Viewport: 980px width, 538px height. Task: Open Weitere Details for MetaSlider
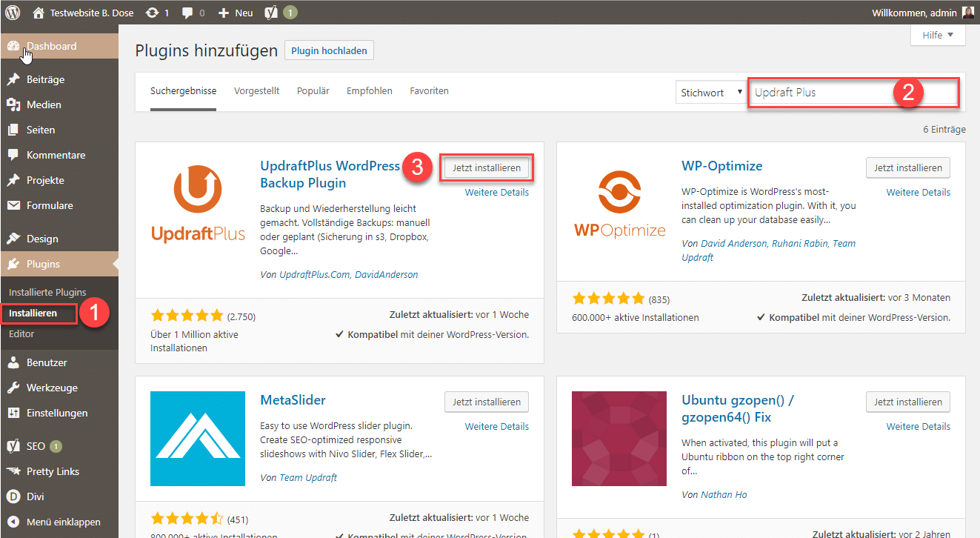496,426
